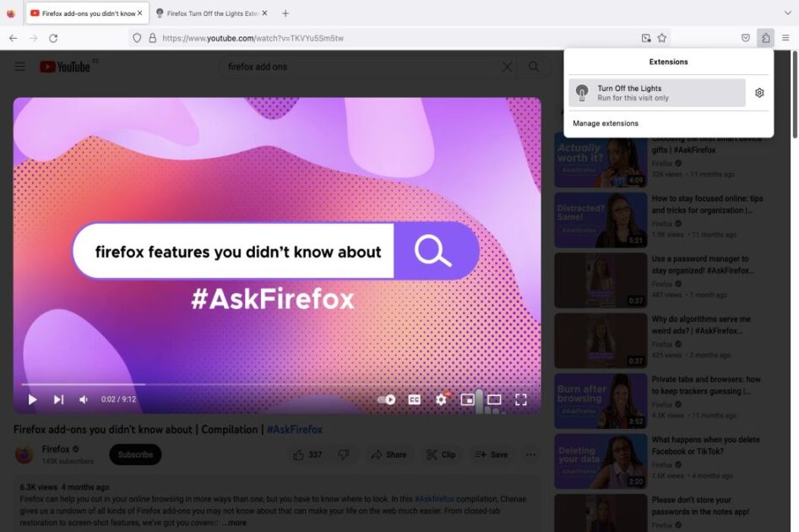Open the search magnifier icon on YouTube

[531, 66]
